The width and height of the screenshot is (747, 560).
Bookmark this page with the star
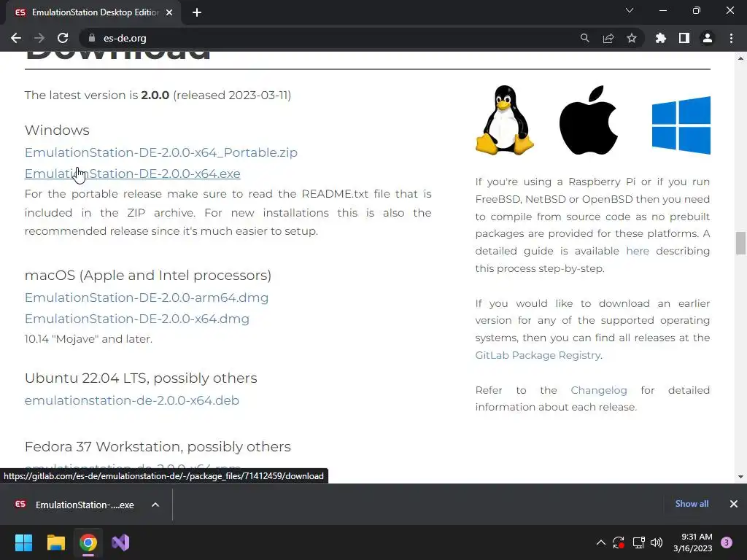point(632,38)
